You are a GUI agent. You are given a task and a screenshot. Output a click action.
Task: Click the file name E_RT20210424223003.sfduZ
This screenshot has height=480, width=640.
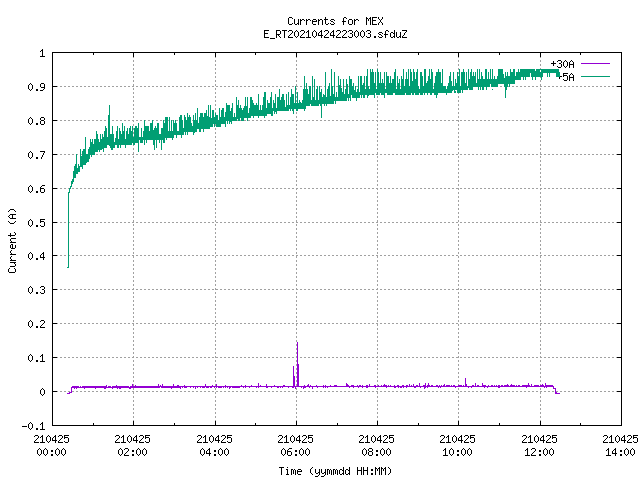click(335, 34)
